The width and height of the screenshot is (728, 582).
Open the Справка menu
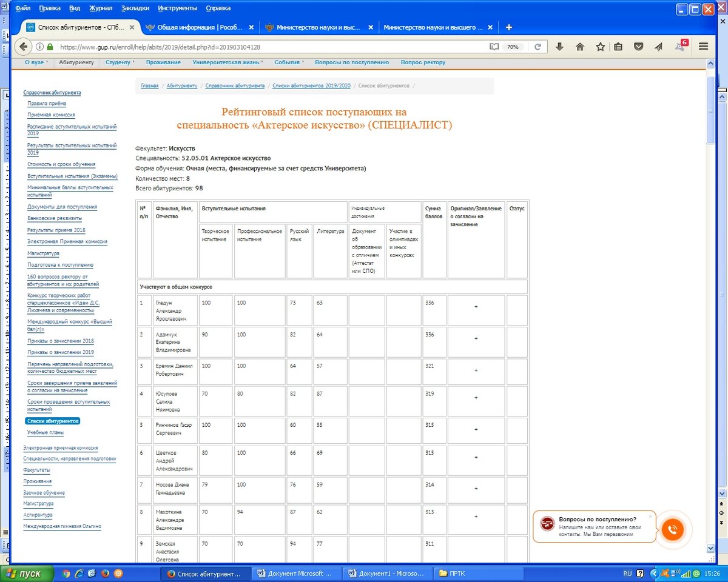tap(218, 8)
